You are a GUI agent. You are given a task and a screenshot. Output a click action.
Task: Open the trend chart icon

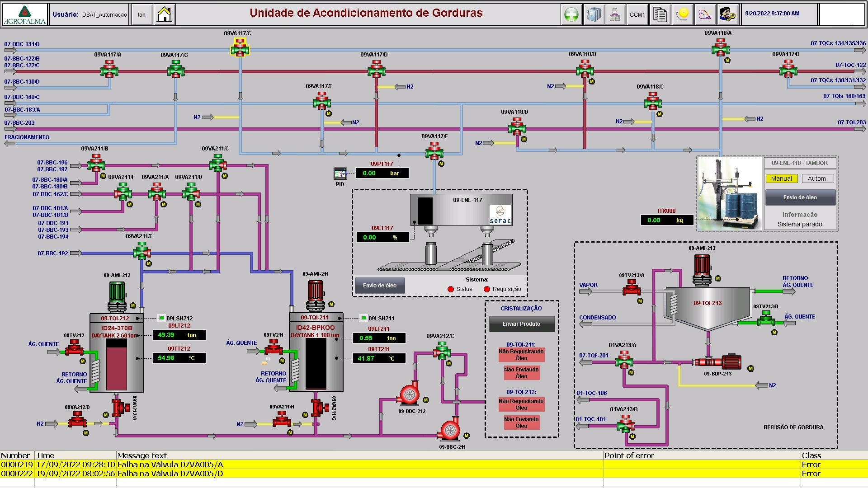click(x=705, y=15)
